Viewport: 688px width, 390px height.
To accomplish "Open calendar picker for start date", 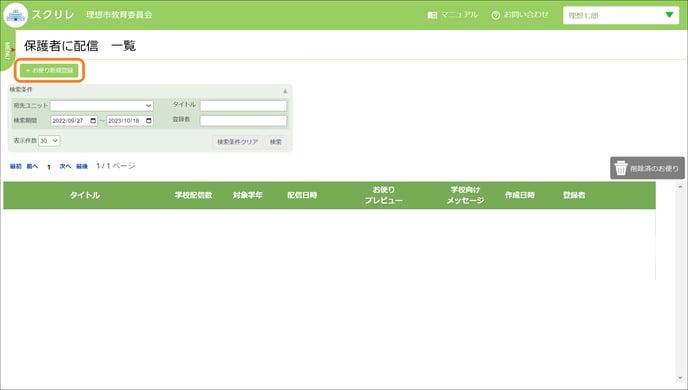I will pyautogui.click(x=93, y=121).
